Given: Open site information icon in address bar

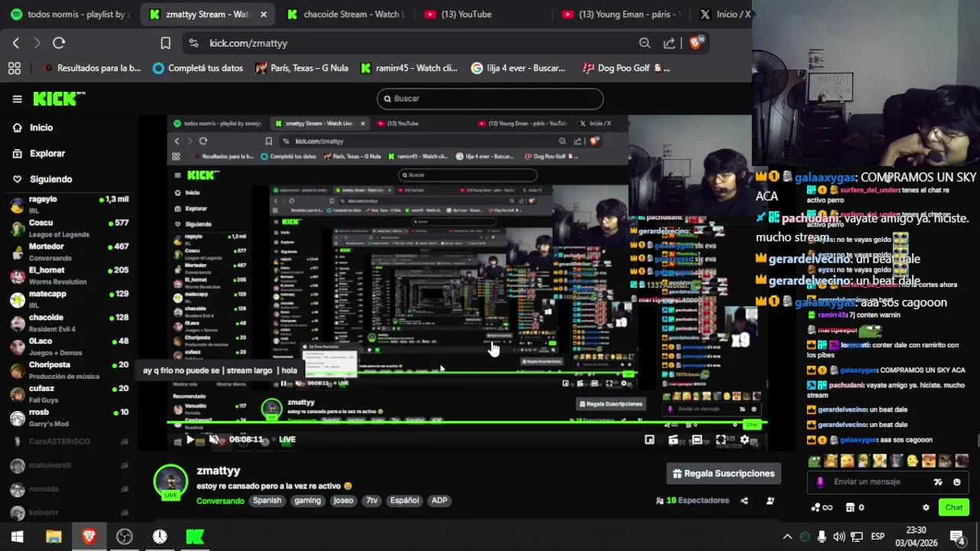Looking at the screenshot, I should 193,43.
